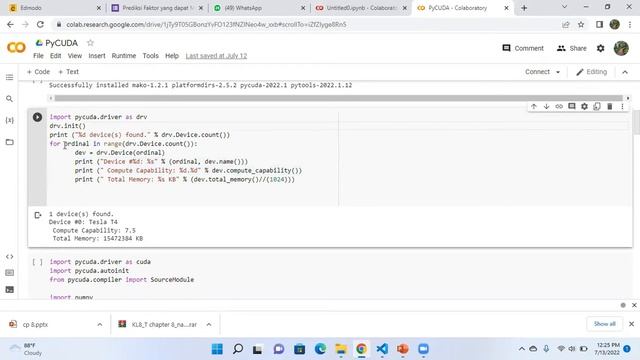This screenshot has width=640, height=360.
Task: Open the terminal icon in left sidebar
Action: click(9, 289)
